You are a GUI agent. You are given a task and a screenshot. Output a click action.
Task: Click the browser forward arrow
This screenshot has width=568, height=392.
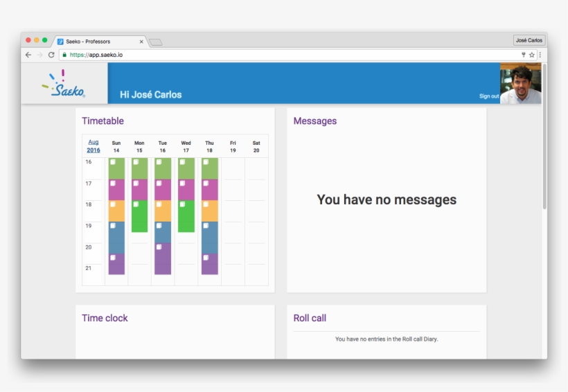click(40, 55)
